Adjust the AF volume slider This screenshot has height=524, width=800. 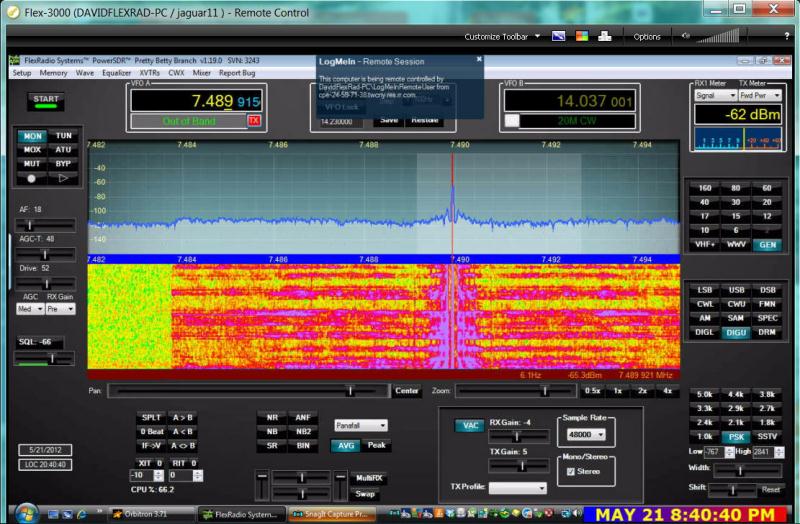point(45,225)
